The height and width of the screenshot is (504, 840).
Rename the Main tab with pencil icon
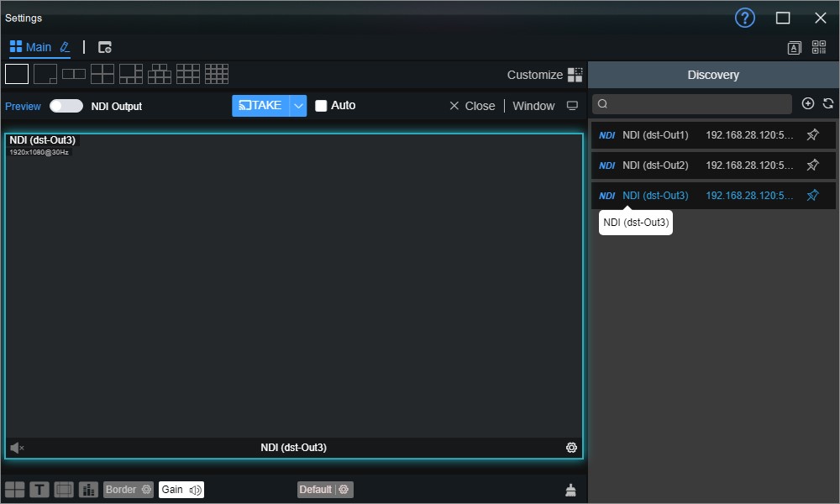pos(65,47)
